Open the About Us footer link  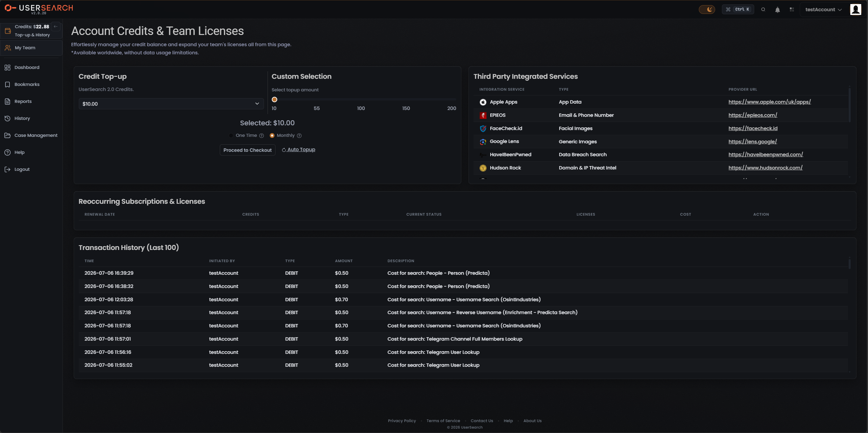coord(532,421)
